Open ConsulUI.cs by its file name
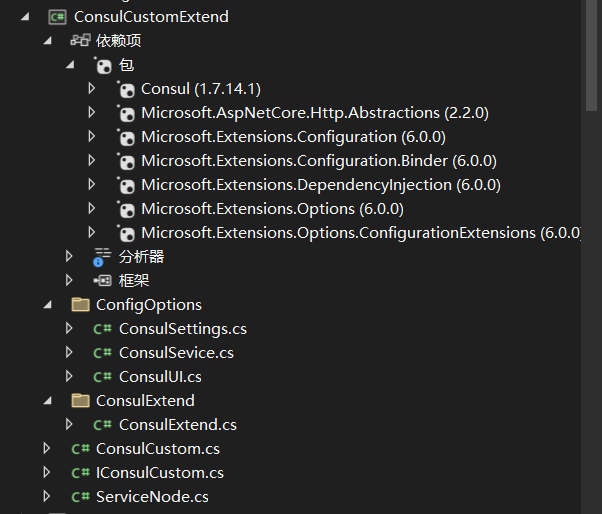The height and width of the screenshot is (514, 602). [160, 377]
